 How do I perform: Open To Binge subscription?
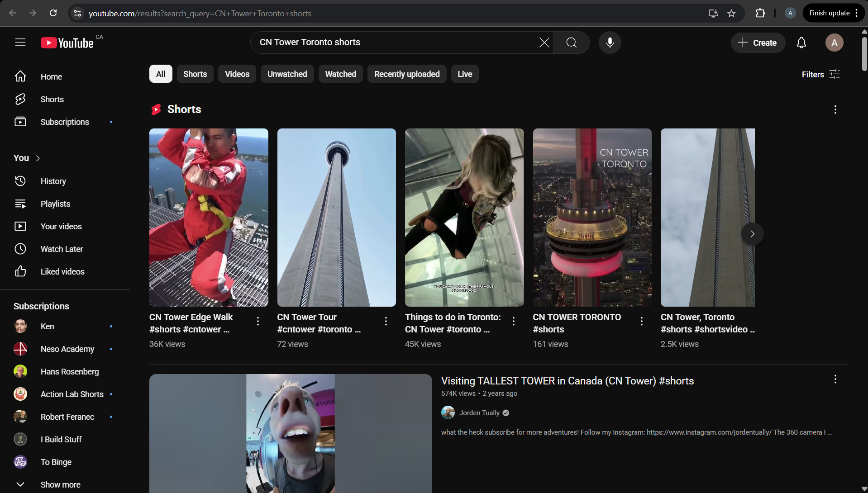pyautogui.click(x=68, y=462)
